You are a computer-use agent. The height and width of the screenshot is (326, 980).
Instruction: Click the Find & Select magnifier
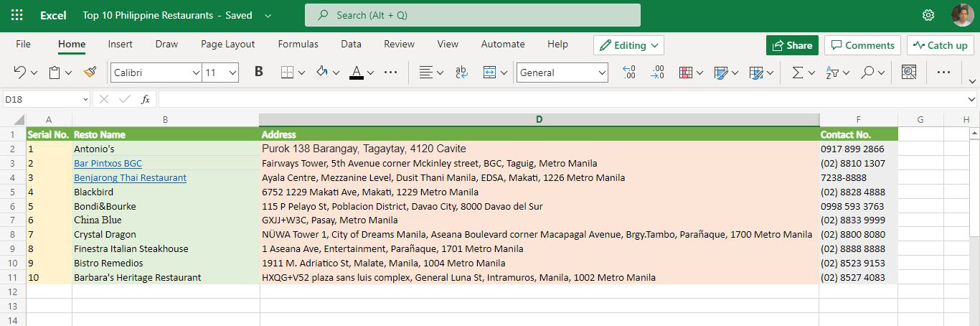(x=867, y=73)
